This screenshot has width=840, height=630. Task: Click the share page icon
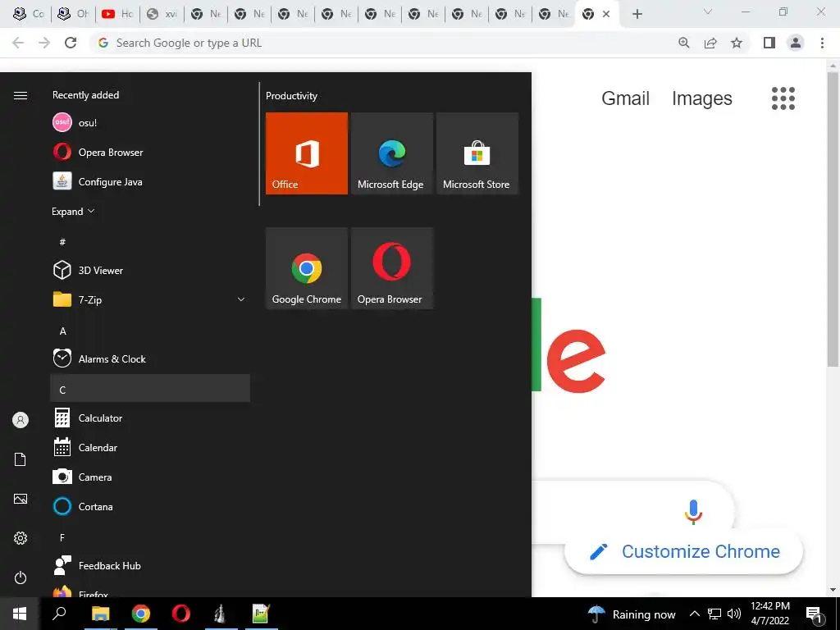pos(710,43)
